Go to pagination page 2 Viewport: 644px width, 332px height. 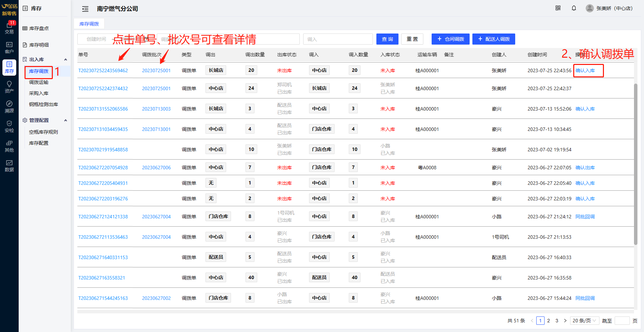(x=548, y=321)
